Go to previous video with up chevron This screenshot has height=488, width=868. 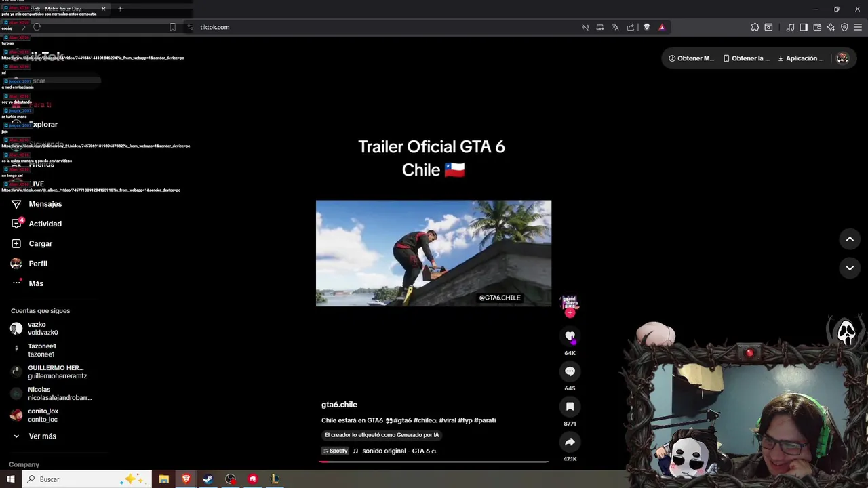coord(850,239)
